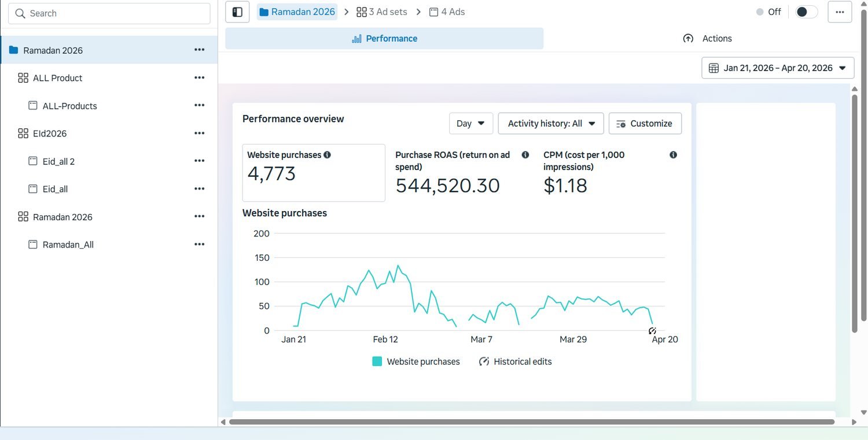
Task: Open more options for Ramadan 2026 campaign row
Action: (200, 50)
